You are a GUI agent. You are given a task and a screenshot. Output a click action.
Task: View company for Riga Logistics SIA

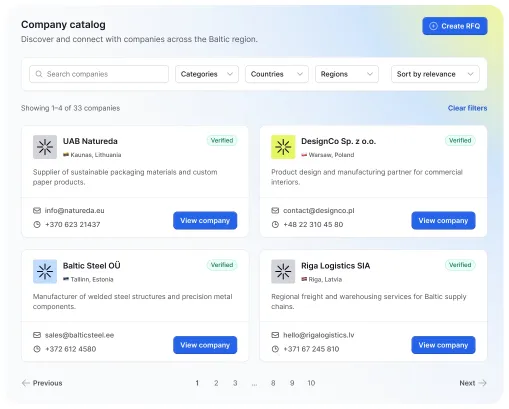click(443, 345)
